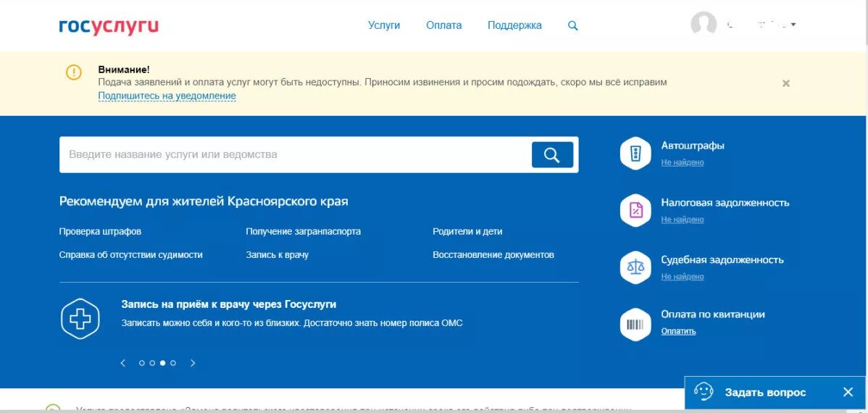Go to previous carousel slide arrow
The image size is (868, 413).
123,363
